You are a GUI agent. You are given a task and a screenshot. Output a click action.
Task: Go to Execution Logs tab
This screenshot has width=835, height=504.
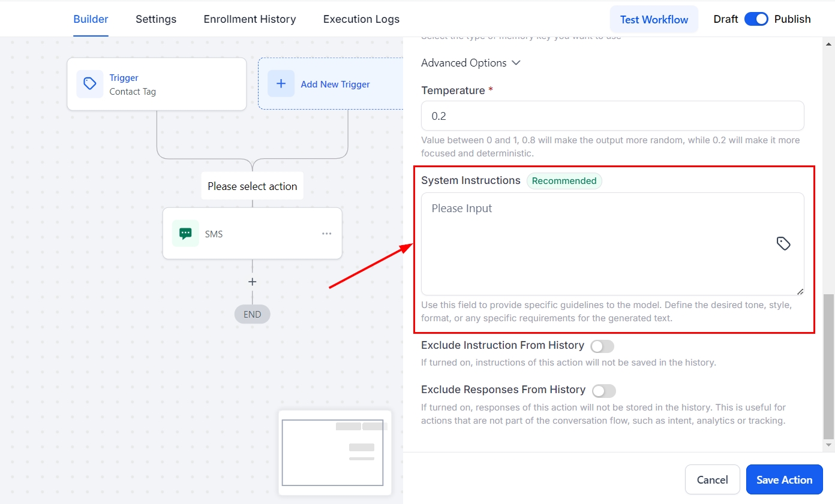[361, 19]
